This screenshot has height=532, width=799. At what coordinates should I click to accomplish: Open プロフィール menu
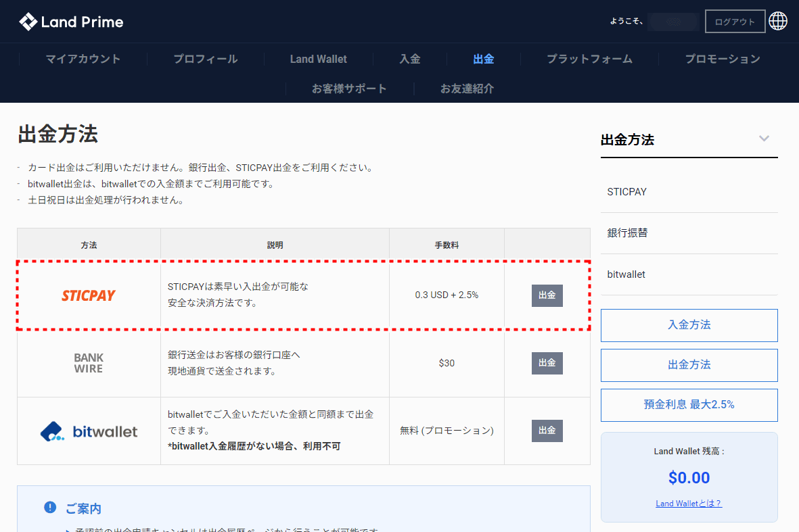tap(206, 59)
